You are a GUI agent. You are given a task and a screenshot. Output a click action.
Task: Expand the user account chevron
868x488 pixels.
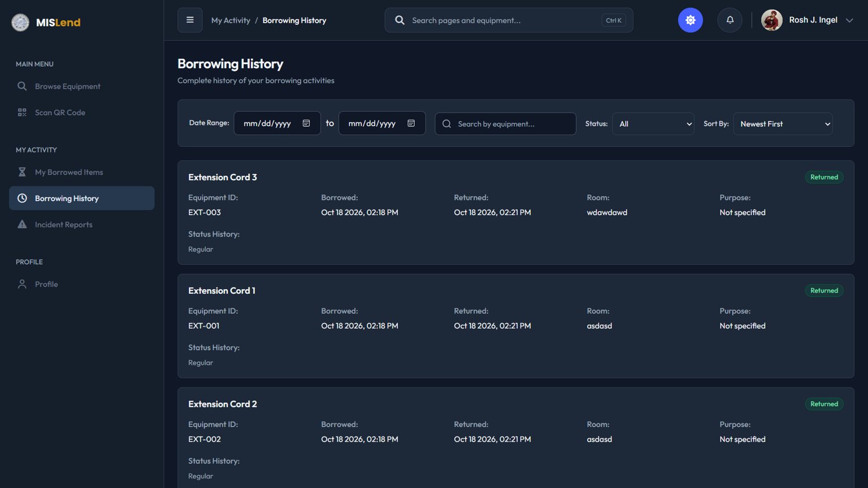coord(849,20)
